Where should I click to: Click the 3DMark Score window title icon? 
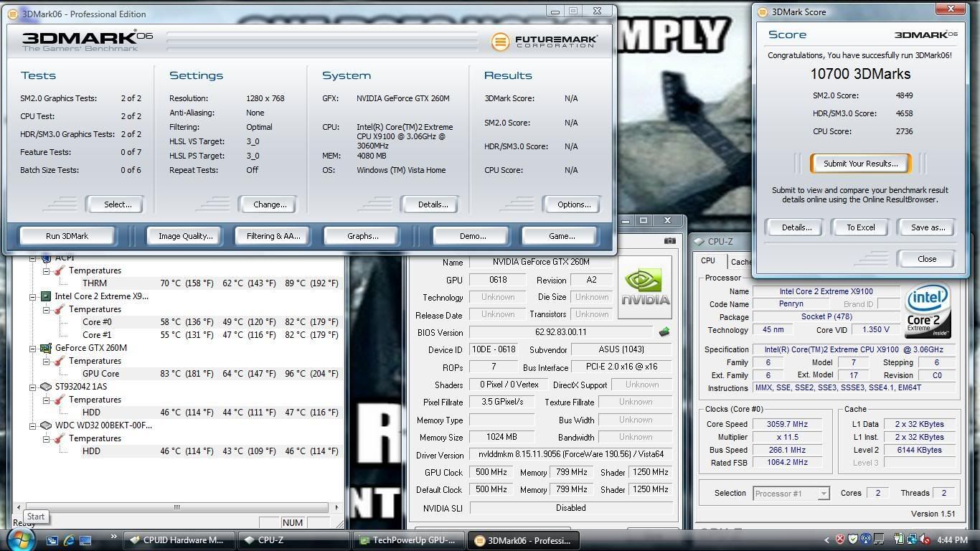tap(763, 11)
